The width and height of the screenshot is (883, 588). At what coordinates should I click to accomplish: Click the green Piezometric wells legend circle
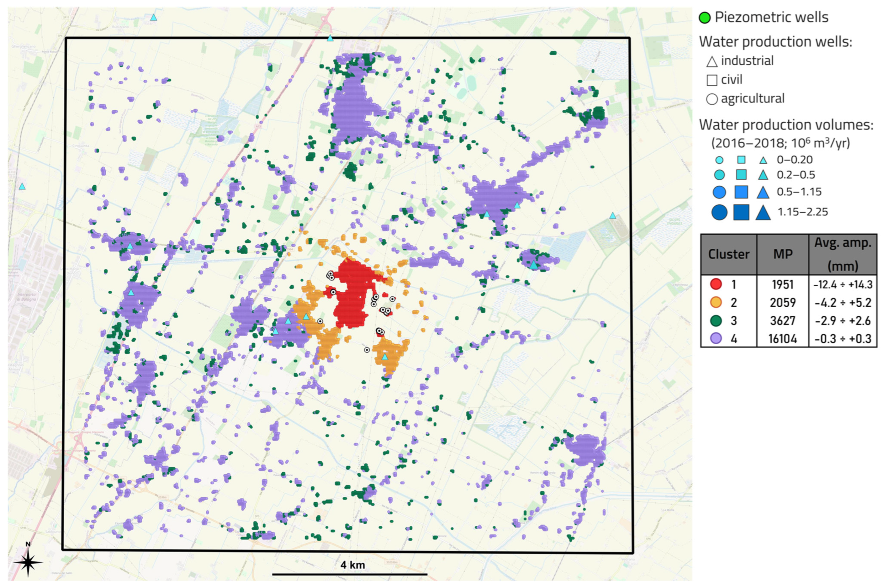(x=705, y=18)
